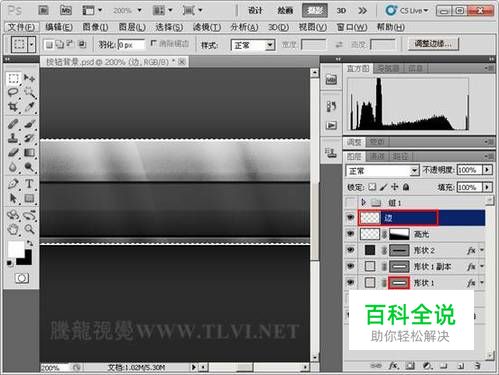
Task: Open the 视图(V) menu
Action: (313, 27)
